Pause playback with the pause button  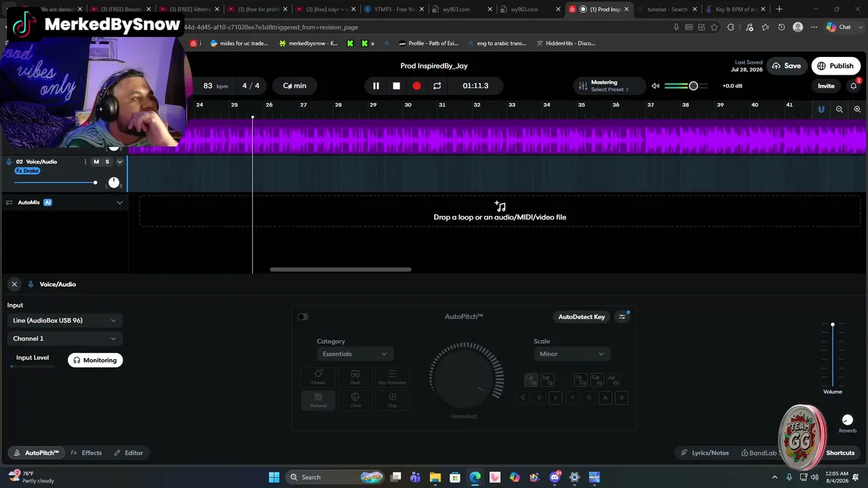pyautogui.click(x=376, y=86)
